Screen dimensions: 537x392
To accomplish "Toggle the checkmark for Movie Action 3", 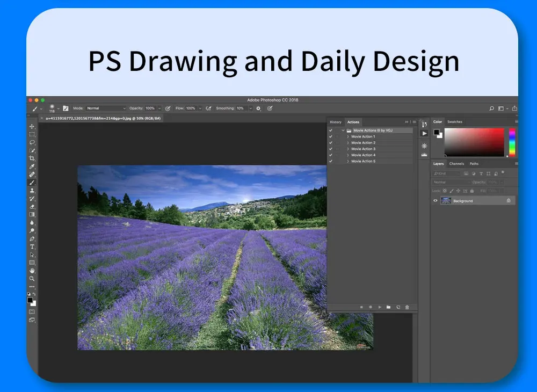I will coord(330,149).
